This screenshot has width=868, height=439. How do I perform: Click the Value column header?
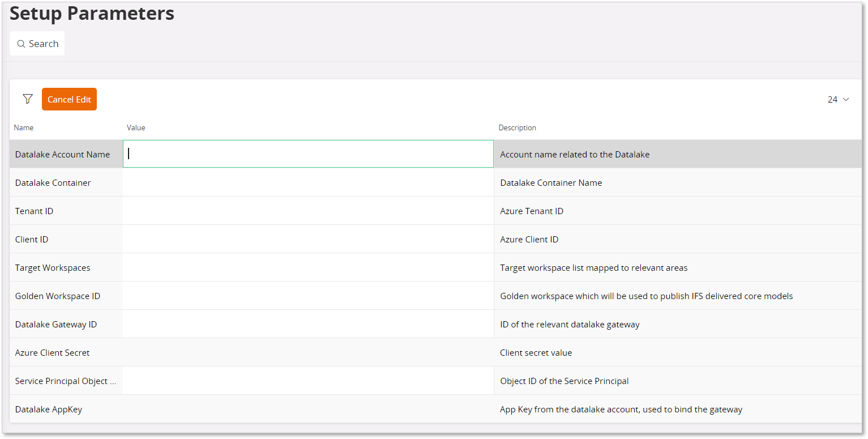(136, 127)
